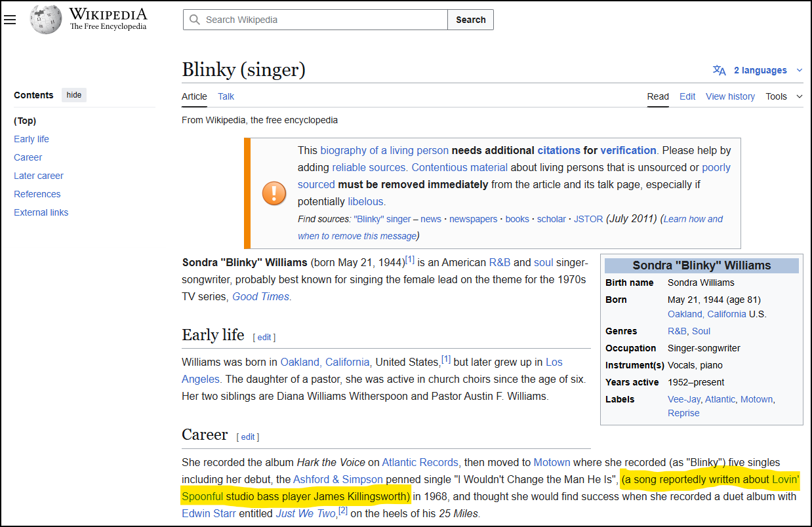
Task: Click the Search button
Action: (471, 20)
